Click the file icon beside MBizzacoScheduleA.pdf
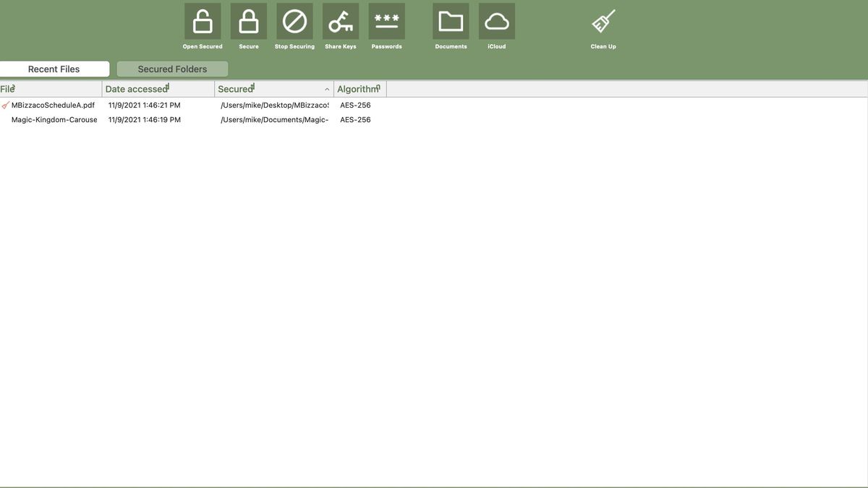The height and width of the screenshot is (488, 868). click(4, 103)
